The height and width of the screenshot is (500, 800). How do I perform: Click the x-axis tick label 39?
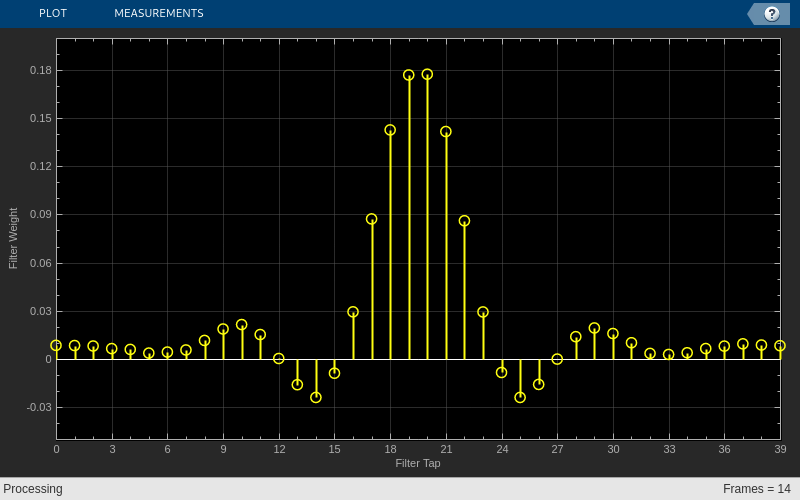point(780,449)
